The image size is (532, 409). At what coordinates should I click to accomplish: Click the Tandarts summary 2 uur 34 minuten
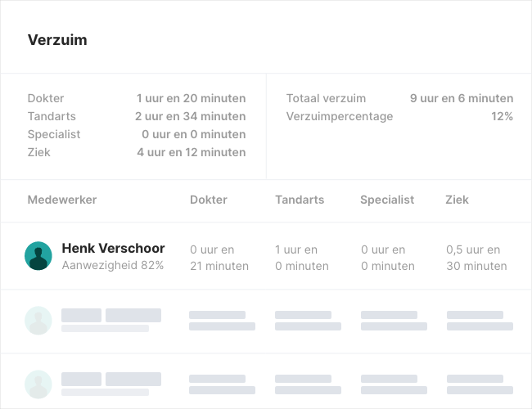click(190, 116)
